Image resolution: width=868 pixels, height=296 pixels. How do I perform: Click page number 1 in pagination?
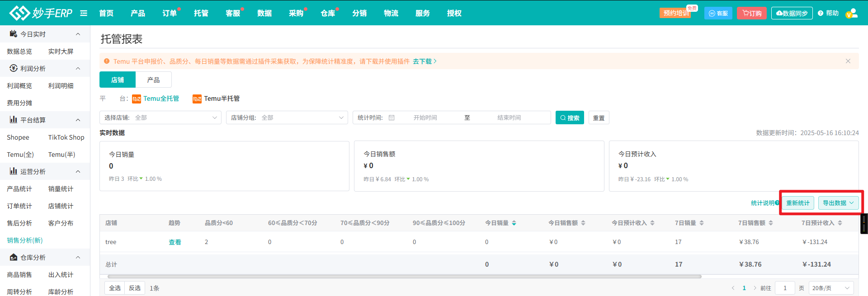click(744, 288)
